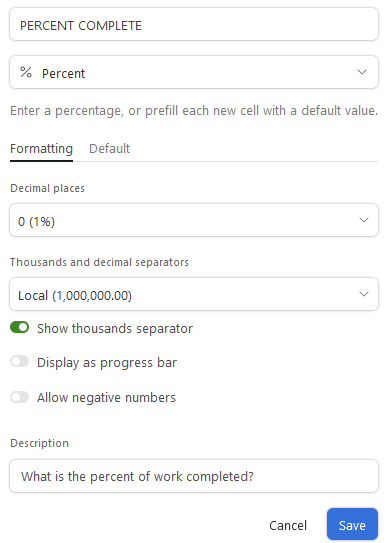This screenshot has width=391, height=543.
Task: Click the Description text box
Action: pos(194,476)
